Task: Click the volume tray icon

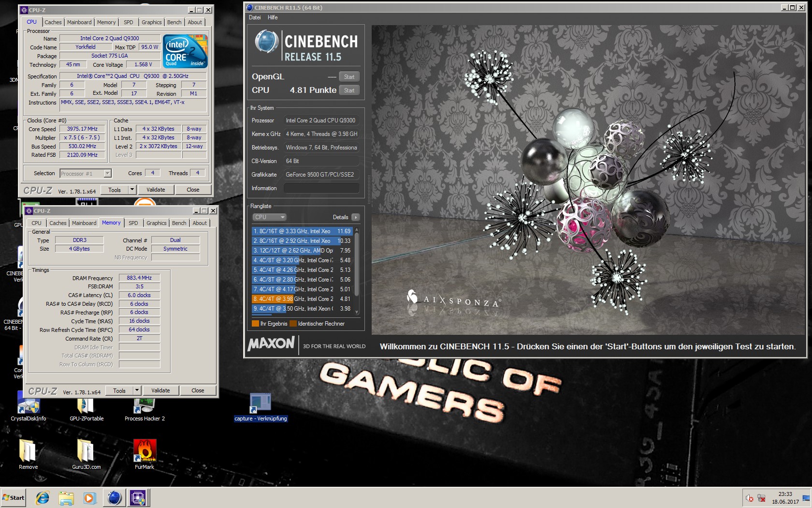Action: [750, 498]
